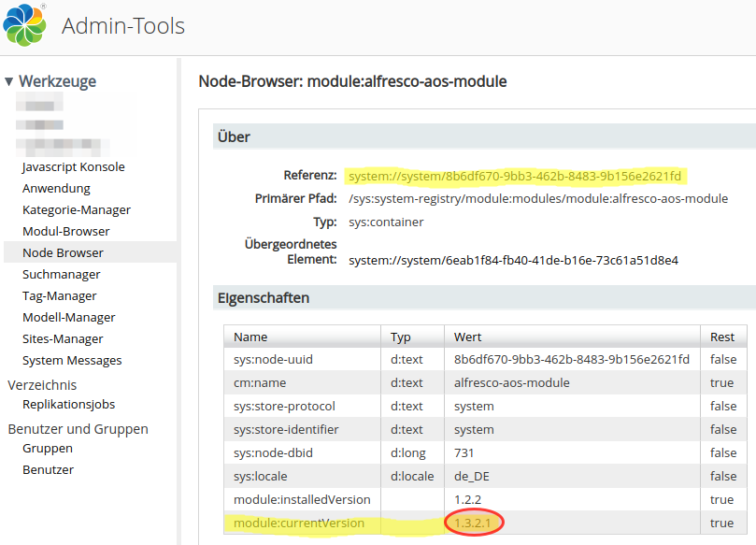Follow the Übergeordnetes Element node reference

point(513,261)
